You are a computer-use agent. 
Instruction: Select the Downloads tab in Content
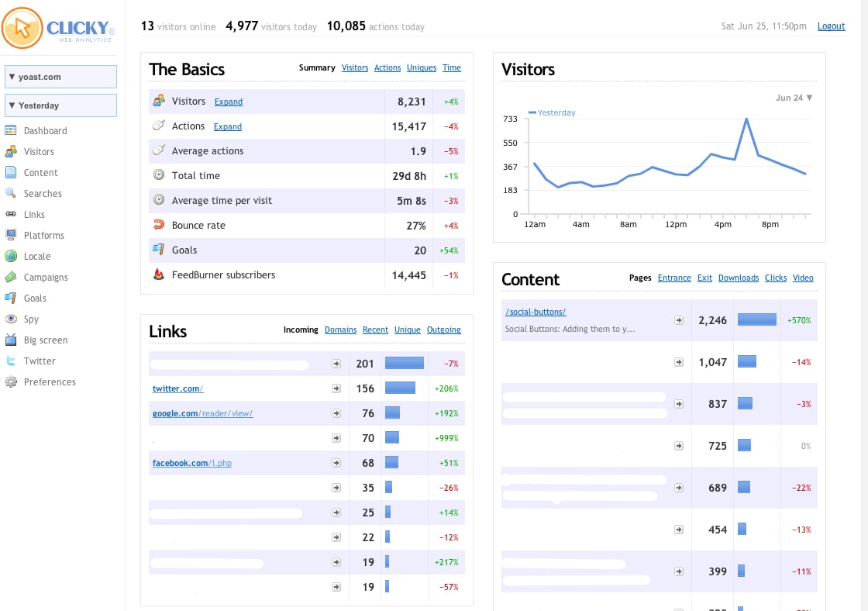click(x=739, y=278)
